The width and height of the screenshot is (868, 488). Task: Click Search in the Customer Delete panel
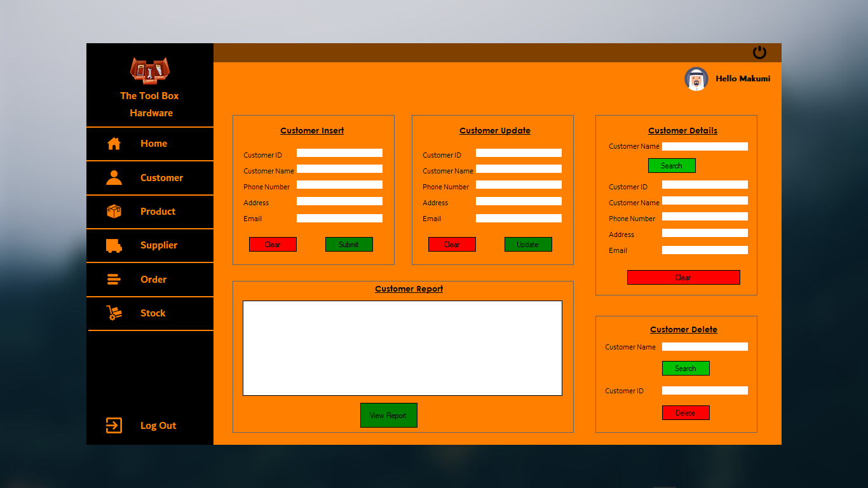pos(686,368)
